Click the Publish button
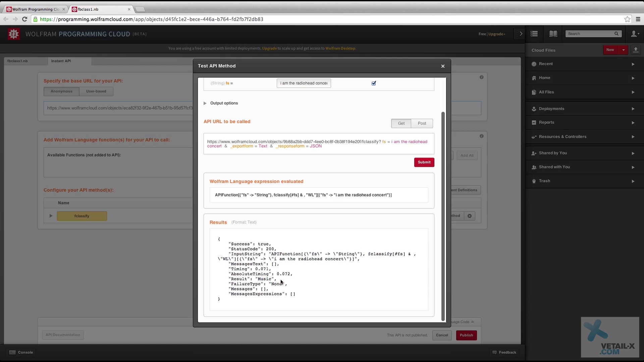 click(466, 336)
